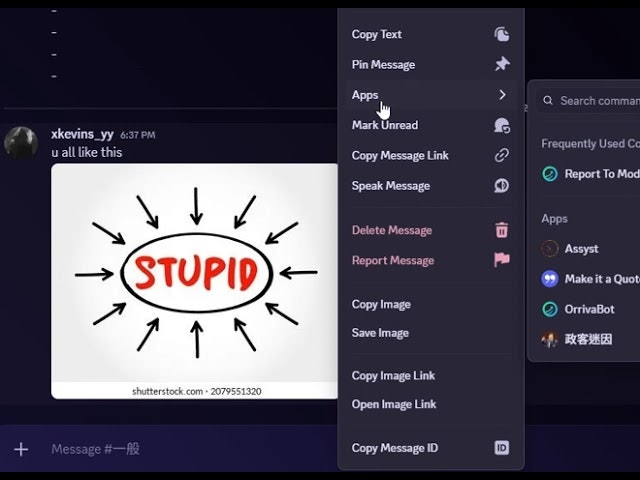
Task: Select Mark Unread menu entry
Action: 431,125
